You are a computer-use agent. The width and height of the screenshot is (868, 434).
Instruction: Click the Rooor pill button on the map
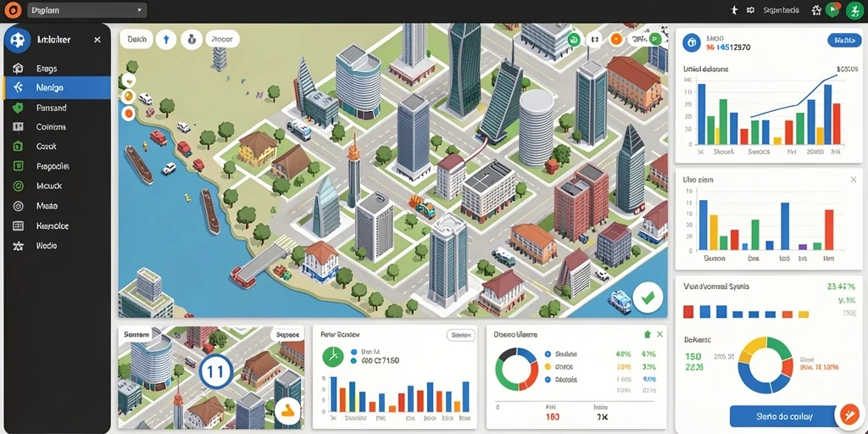[x=223, y=40]
